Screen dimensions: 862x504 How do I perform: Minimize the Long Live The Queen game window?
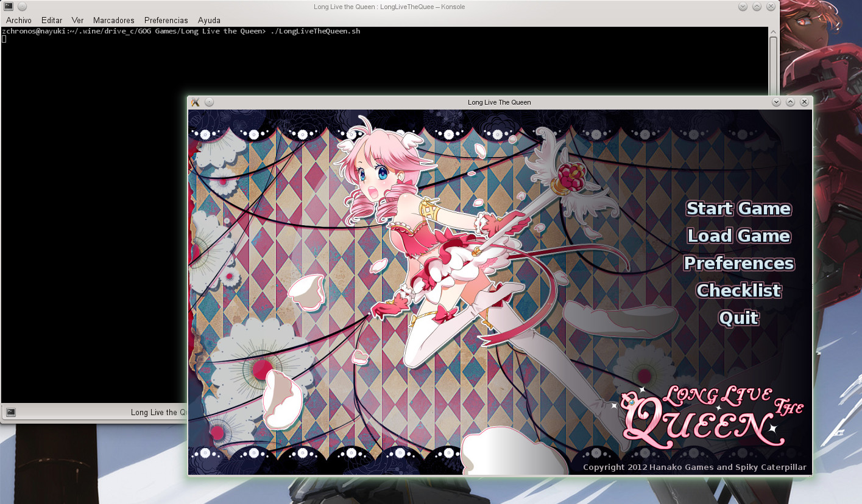point(776,102)
